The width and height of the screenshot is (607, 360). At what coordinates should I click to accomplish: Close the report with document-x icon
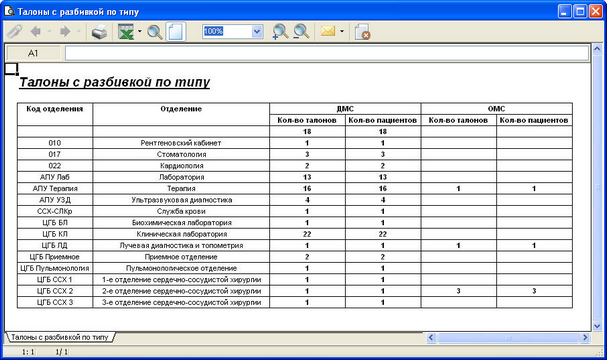coord(362,32)
